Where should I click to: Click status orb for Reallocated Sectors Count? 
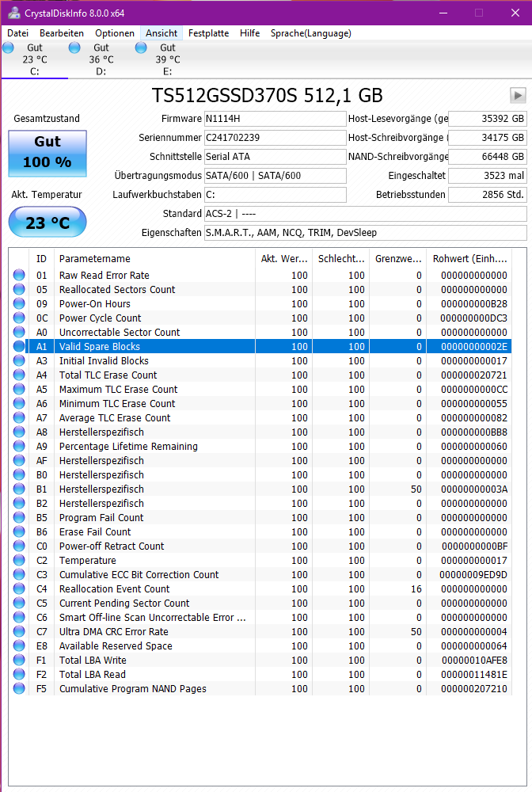point(19,289)
